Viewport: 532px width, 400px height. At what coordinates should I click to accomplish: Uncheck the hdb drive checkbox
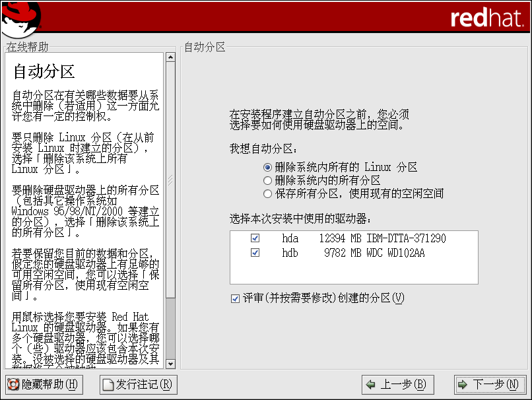[255, 253]
